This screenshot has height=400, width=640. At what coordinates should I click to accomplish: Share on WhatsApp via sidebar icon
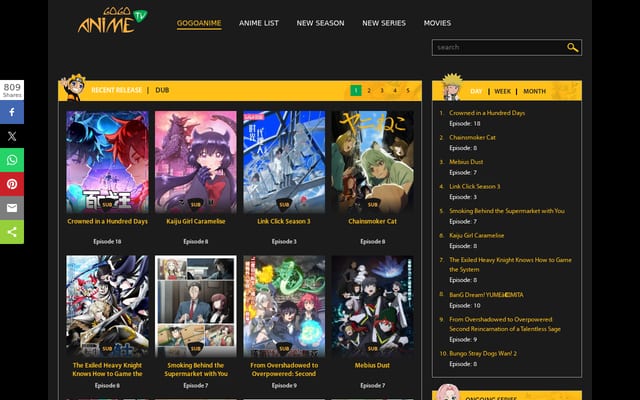[12, 160]
